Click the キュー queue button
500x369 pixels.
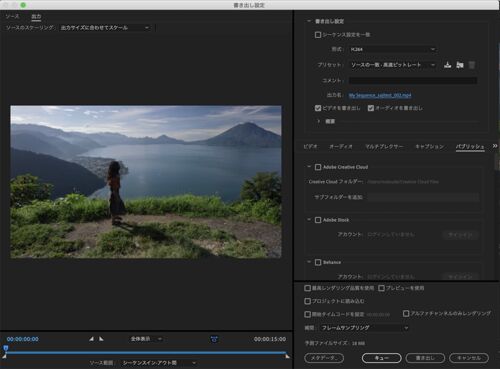(x=382, y=358)
